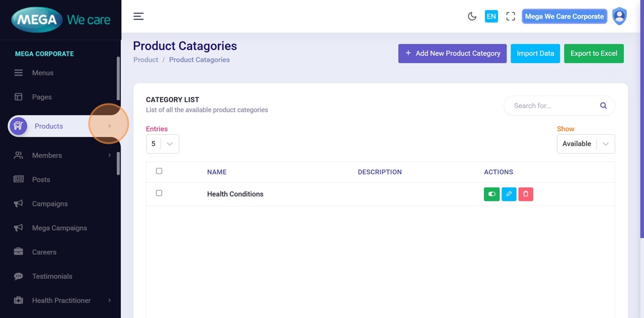Select the Health Conditions row checkbox
This screenshot has height=318, width=644.
point(159,193)
